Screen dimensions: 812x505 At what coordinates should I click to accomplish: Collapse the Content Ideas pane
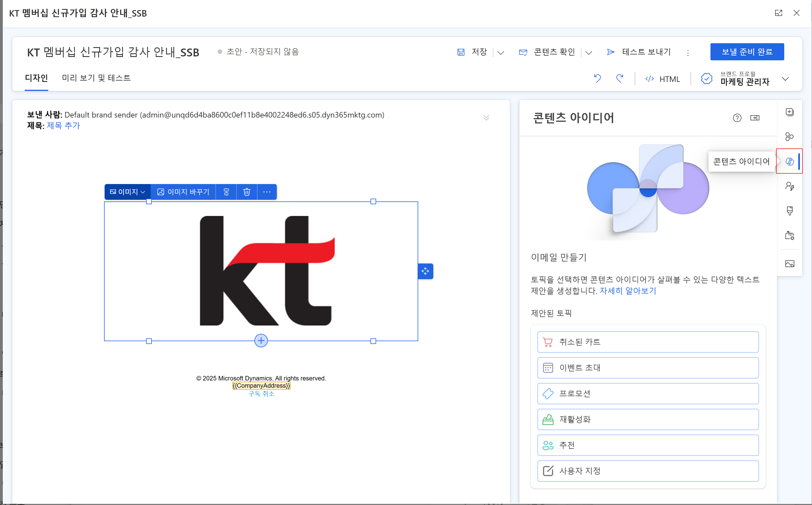755,118
